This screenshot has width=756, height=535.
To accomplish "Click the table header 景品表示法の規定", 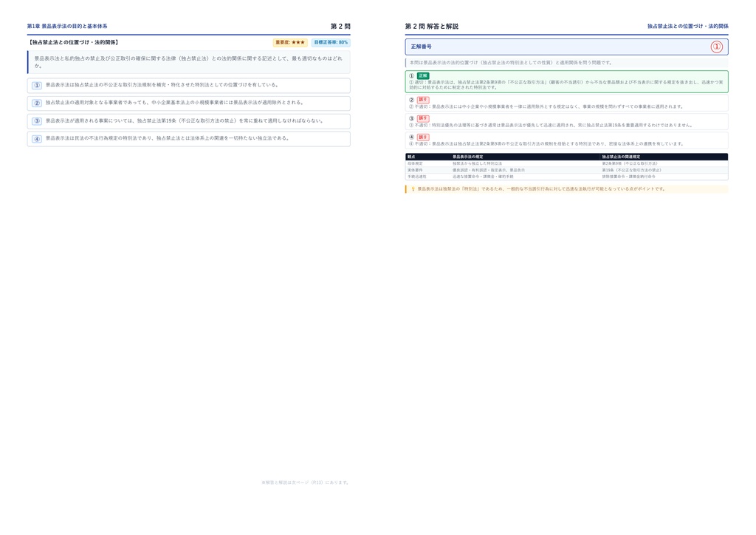I will click(x=467, y=157).
